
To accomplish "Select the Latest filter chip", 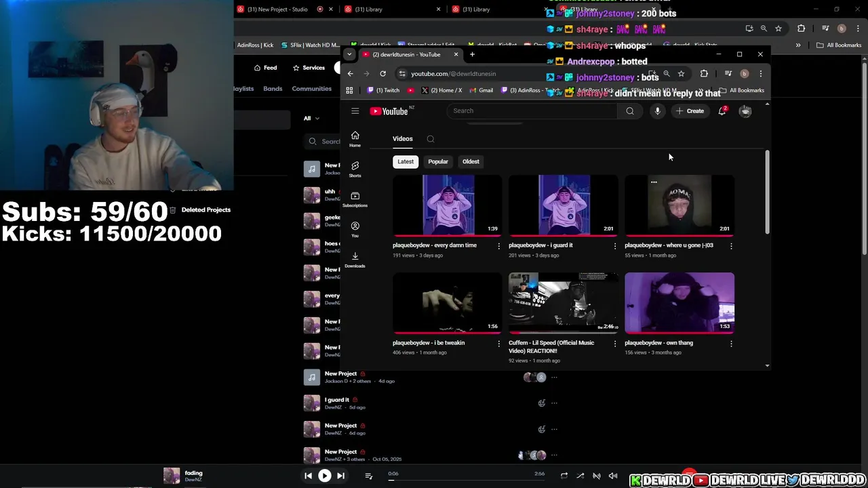I will click(x=406, y=162).
